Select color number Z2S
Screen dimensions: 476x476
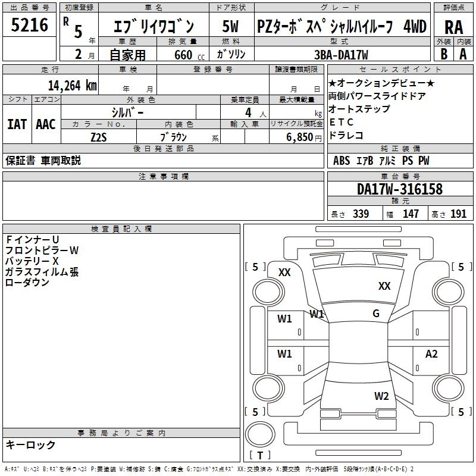[x=98, y=136]
